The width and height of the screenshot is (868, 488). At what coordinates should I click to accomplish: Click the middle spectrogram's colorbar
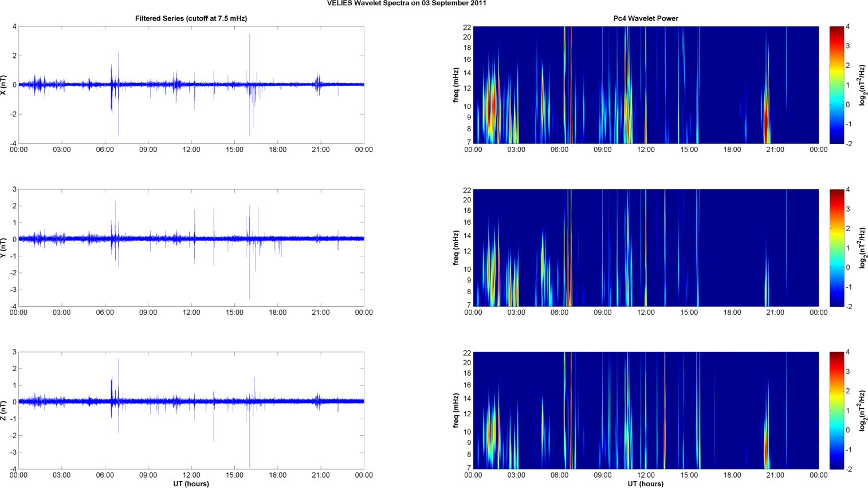coord(836,248)
